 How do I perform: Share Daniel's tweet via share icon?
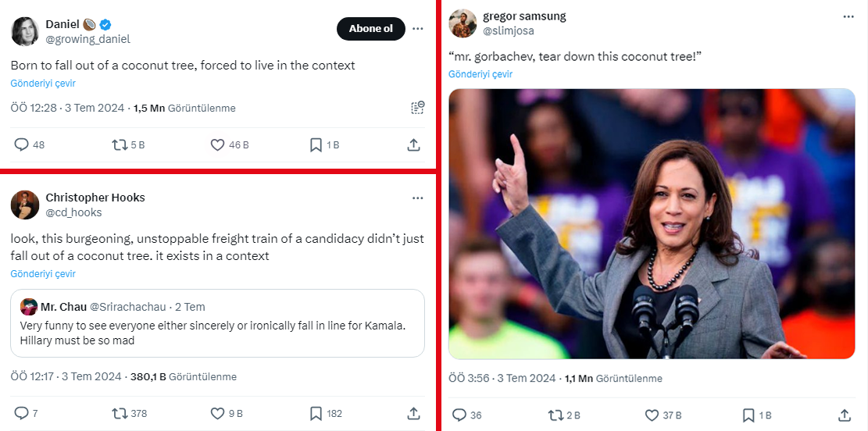coord(414,144)
